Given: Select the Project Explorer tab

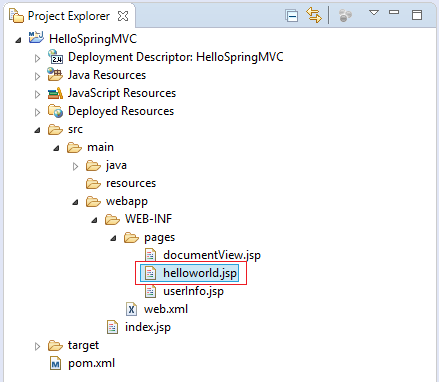Looking at the screenshot, I should point(69,16).
